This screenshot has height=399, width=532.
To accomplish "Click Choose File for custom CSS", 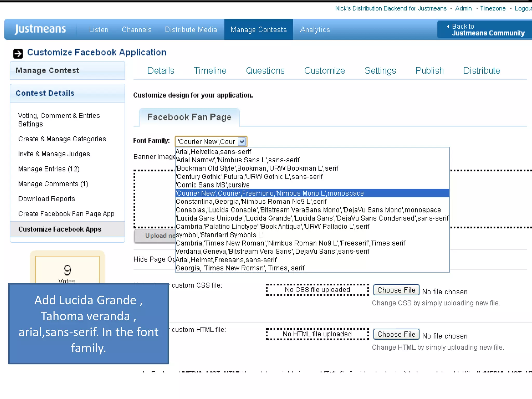I will point(396,290).
